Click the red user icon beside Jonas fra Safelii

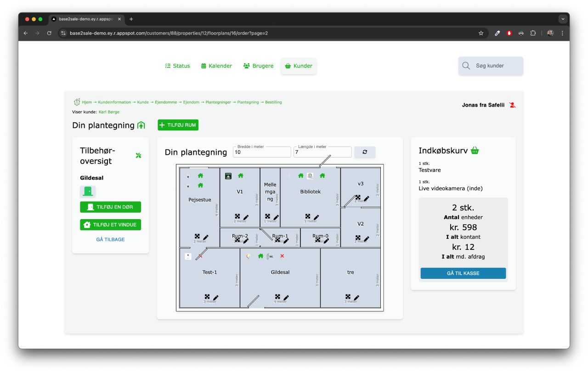click(513, 105)
